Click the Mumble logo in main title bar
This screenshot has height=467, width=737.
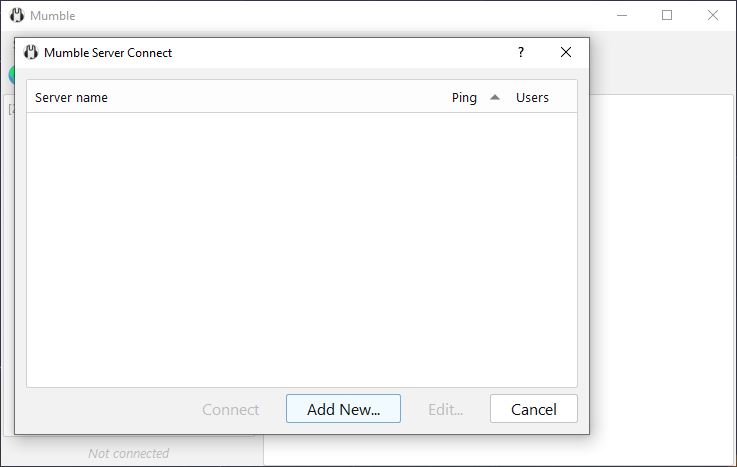click(17, 15)
